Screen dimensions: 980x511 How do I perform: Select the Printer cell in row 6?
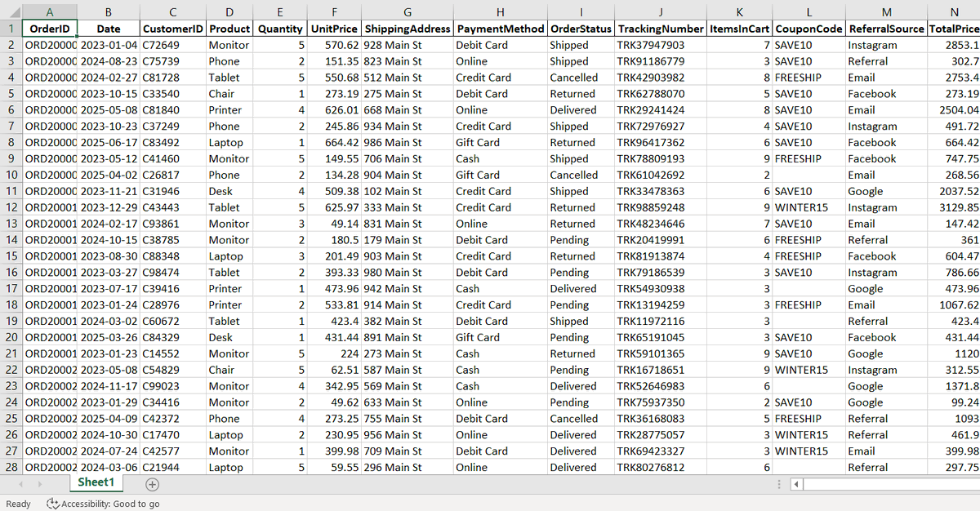(x=229, y=110)
